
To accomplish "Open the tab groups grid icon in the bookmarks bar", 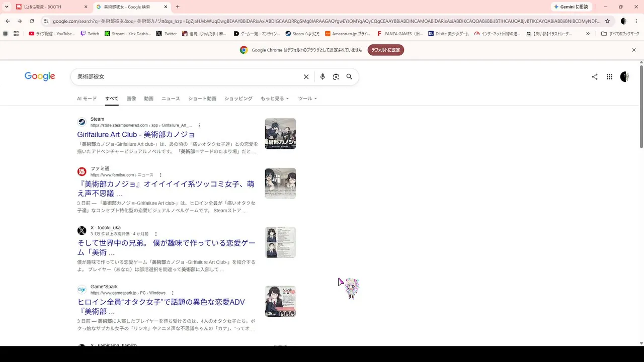I will 16,34.
